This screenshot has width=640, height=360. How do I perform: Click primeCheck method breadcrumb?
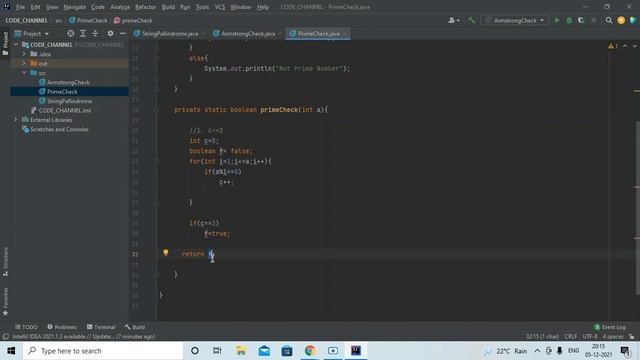tap(133, 20)
